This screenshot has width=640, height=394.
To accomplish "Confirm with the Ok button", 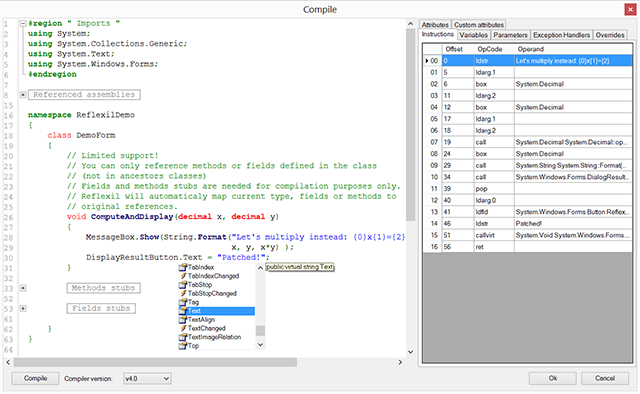I will click(x=553, y=378).
